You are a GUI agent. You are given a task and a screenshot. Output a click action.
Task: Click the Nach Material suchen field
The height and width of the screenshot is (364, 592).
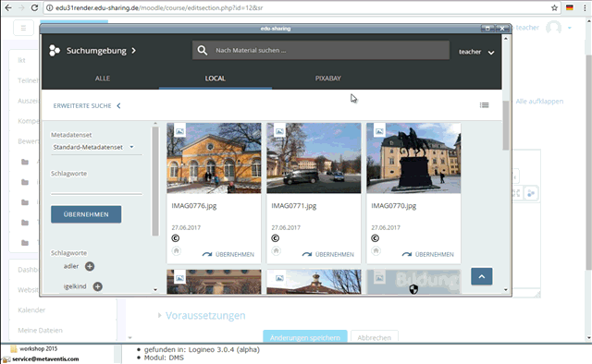pyautogui.click(x=321, y=50)
